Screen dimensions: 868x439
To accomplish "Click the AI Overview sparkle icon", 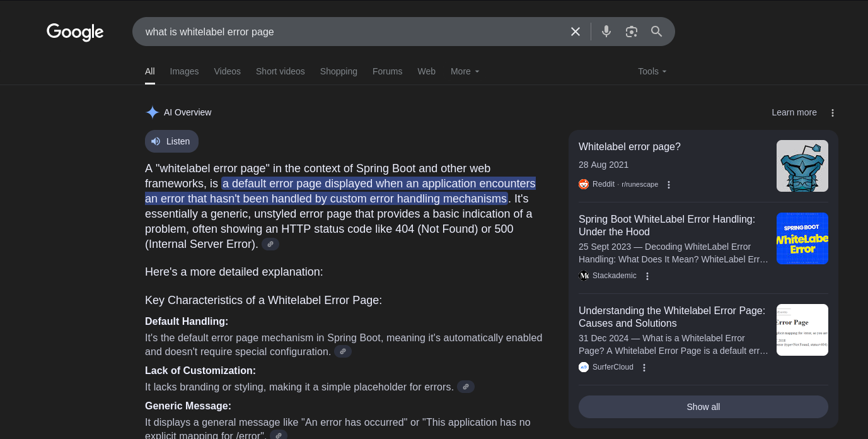I will pos(152,112).
